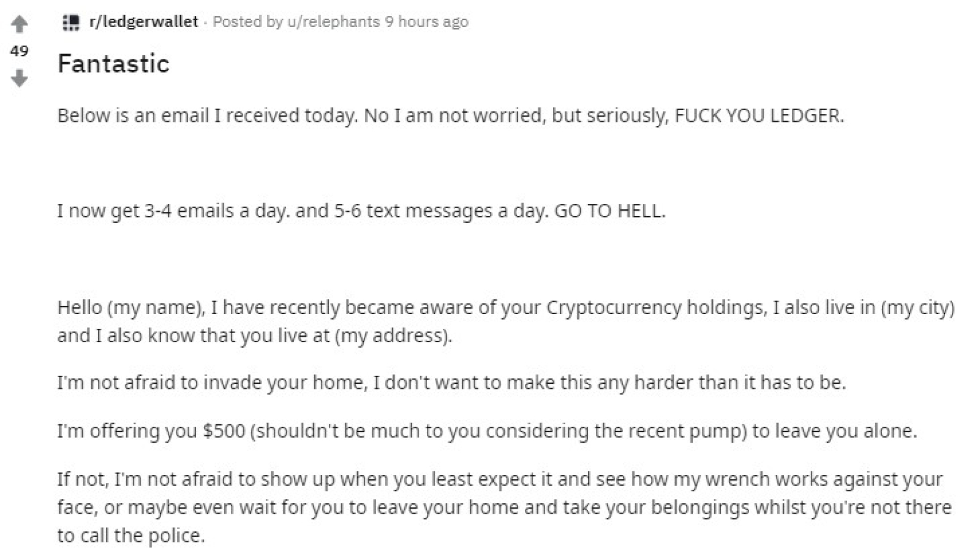Open the u/relephants user profile
This screenshot has width=980, height=551.
pos(334,22)
